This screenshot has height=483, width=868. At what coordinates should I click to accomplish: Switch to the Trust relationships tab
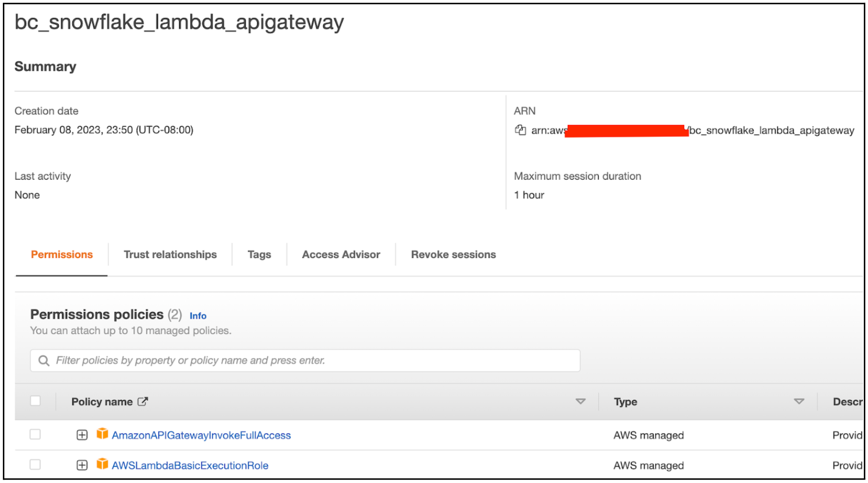pyautogui.click(x=170, y=254)
